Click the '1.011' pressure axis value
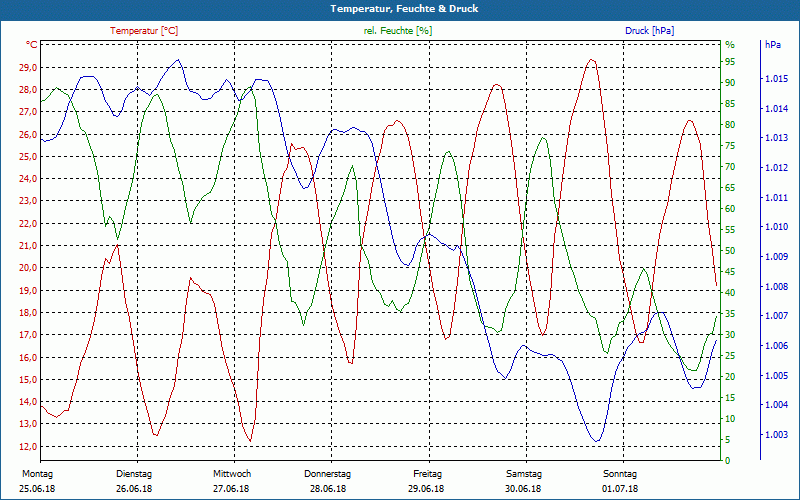Image resolution: width=800 pixels, height=500 pixels. click(x=776, y=197)
